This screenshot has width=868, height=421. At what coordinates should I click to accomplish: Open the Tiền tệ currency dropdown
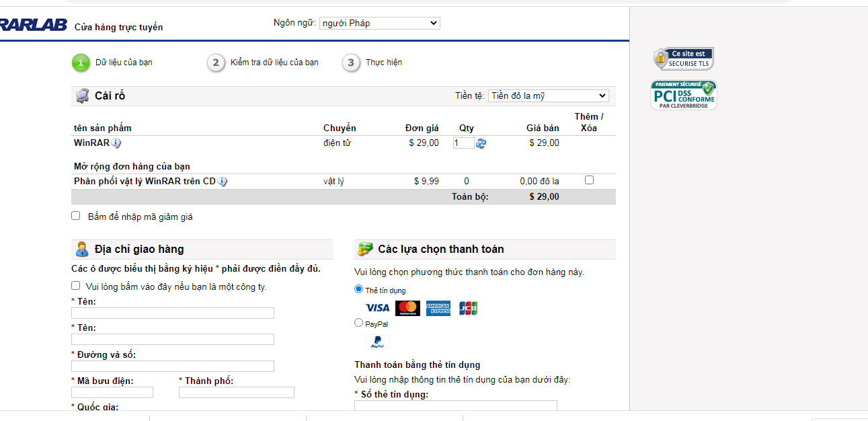click(x=548, y=95)
